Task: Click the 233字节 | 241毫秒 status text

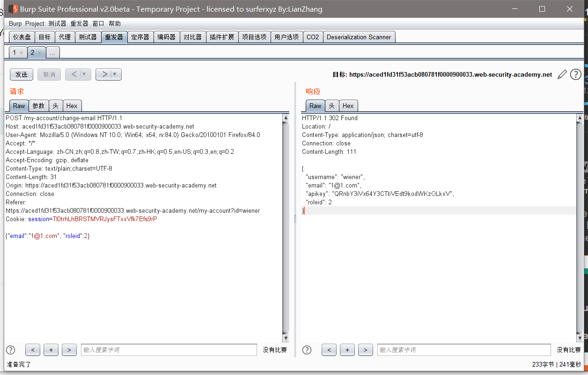Action: point(557,364)
